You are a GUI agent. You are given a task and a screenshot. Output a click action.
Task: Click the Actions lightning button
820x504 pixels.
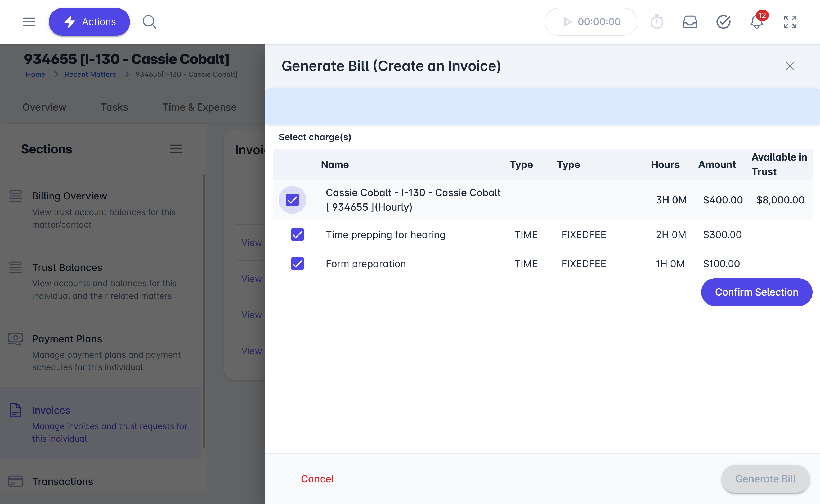[89, 22]
